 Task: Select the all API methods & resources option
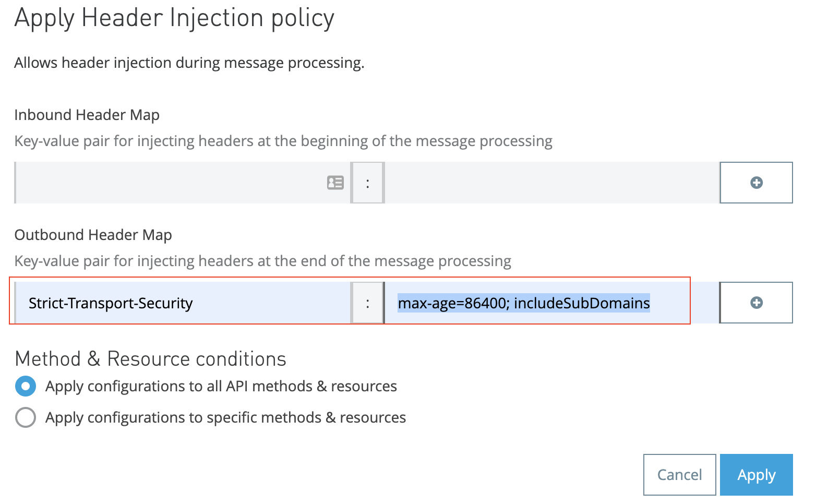[x=26, y=386]
